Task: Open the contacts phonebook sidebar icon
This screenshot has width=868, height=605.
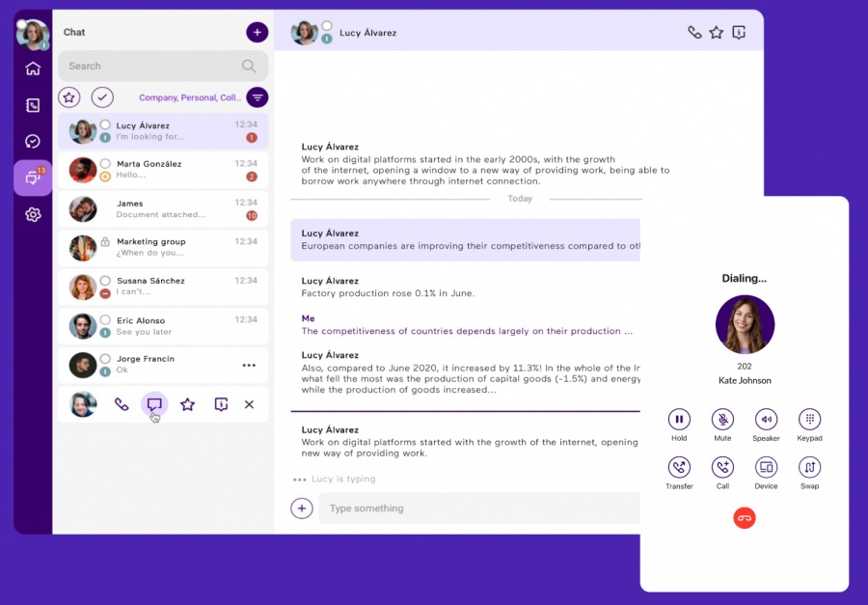Action: (x=33, y=105)
